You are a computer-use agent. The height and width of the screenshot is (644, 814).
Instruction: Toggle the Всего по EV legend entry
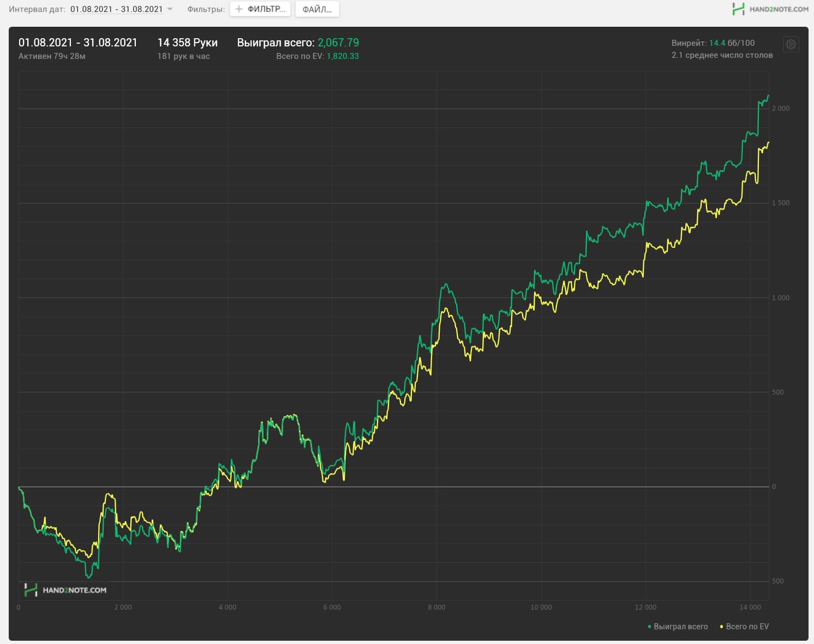click(744, 627)
